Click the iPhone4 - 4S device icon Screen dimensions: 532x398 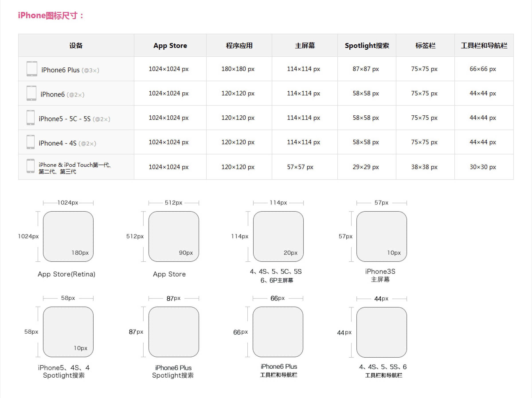[31, 142]
